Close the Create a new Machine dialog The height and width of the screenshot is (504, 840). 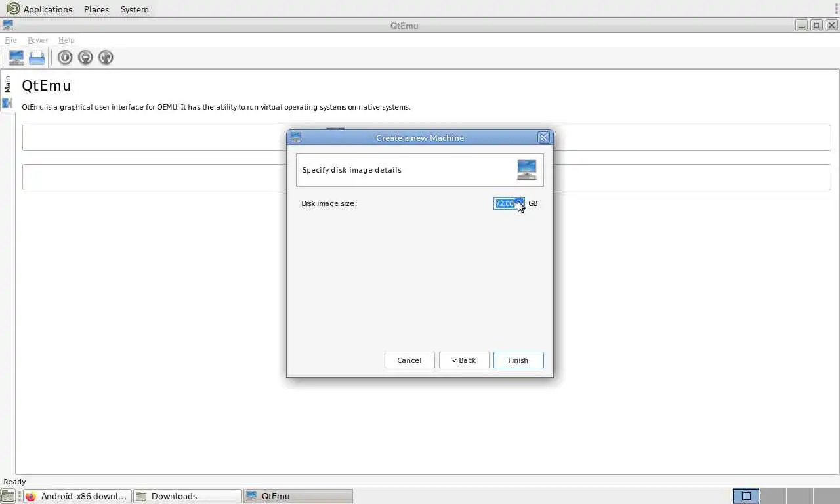pyautogui.click(x=543, y=138)
